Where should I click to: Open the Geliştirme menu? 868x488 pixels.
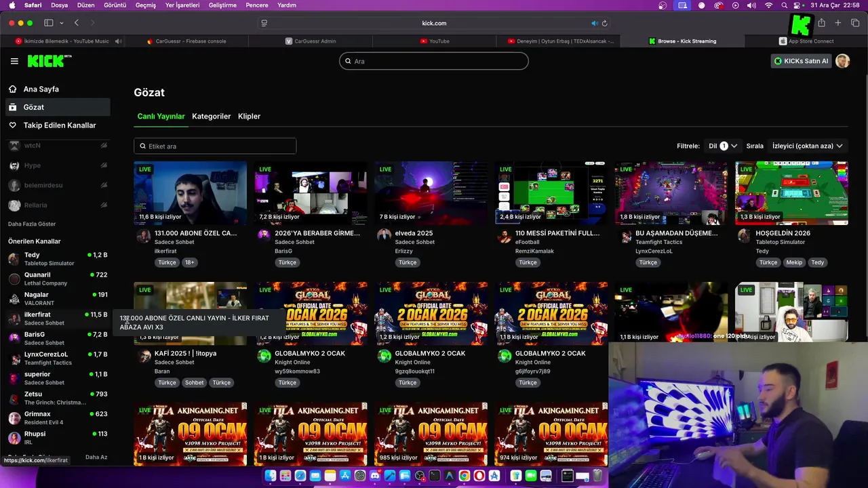pyautogui.click(x=222, y=5)
